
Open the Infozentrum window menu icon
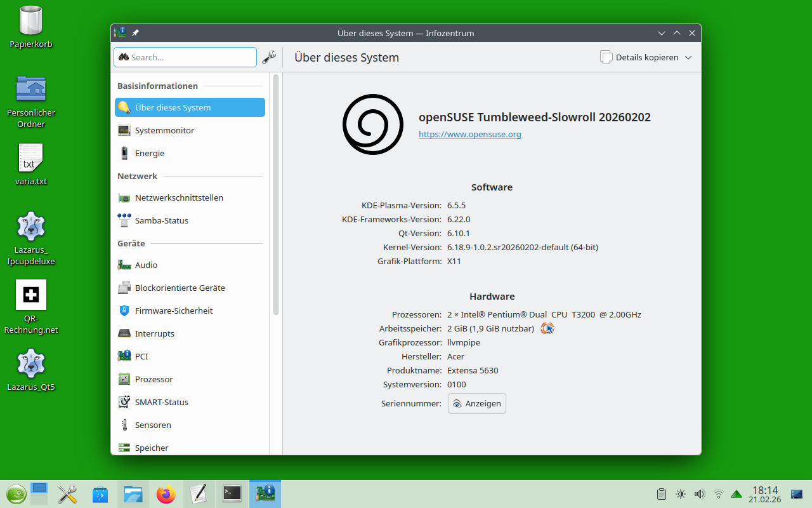pyautogui.click(x=119, y=33)
